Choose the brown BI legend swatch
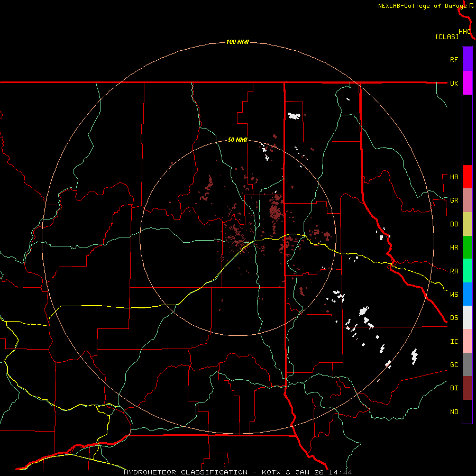476x476 pixels. (x=467, y=388)
